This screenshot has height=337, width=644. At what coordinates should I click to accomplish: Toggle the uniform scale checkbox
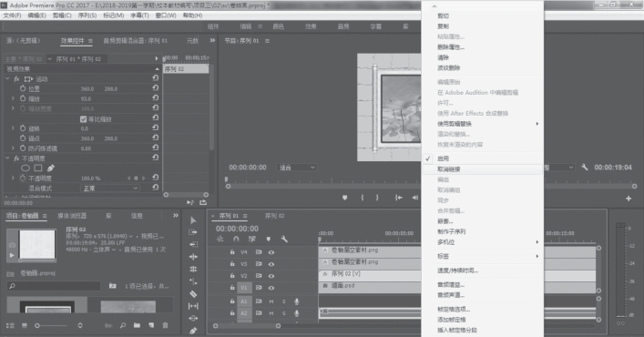84,119
